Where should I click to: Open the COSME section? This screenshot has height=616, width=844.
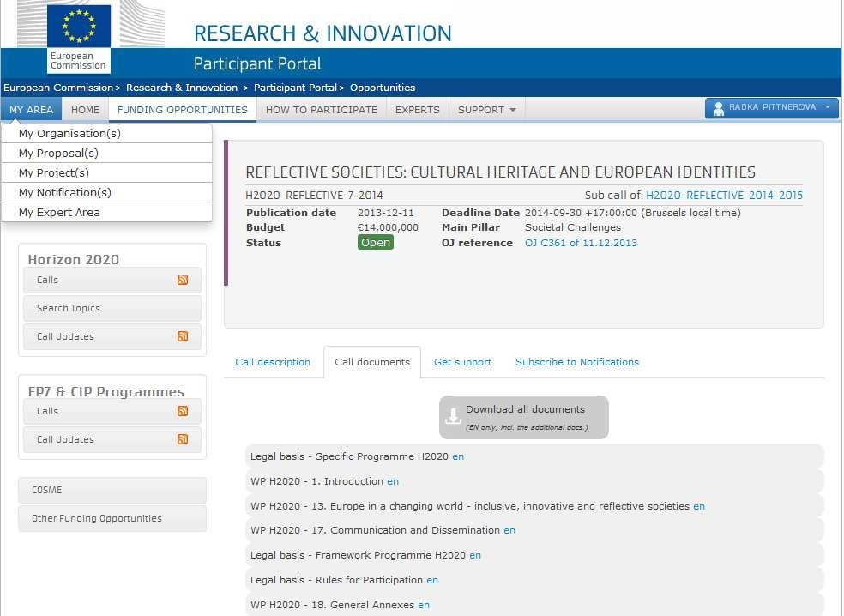pos(112,490)
